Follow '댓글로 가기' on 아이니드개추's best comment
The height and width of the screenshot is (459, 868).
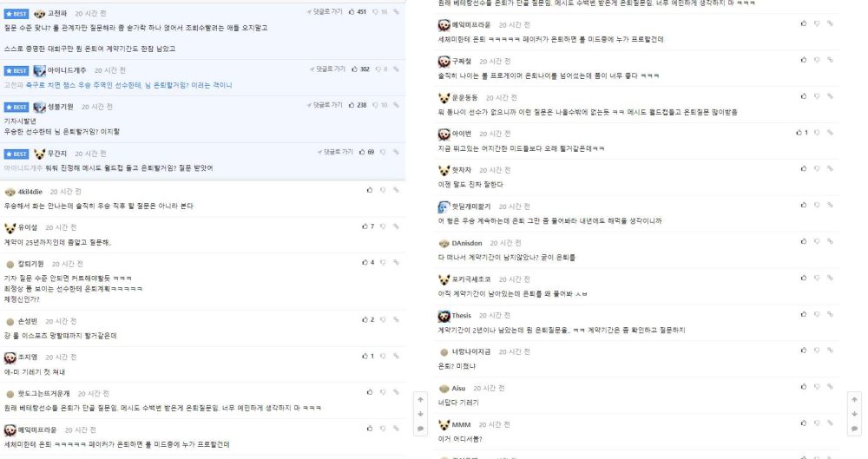click(327, 69)
